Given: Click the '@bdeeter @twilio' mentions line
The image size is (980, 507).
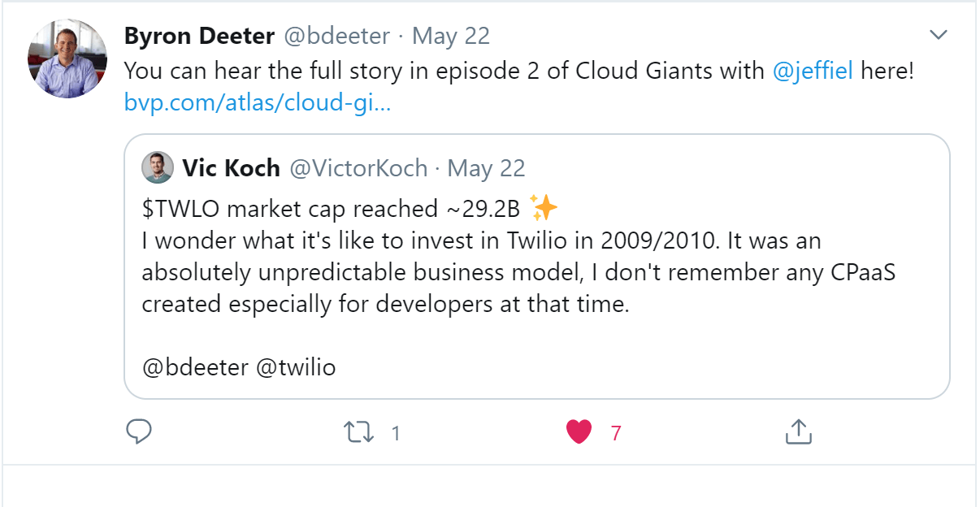Looking at the screenshot, I should tap(239, 367).
